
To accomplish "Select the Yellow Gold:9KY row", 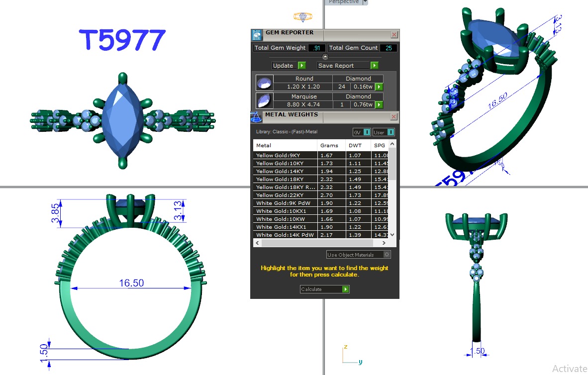I will pyautogui.click(x=321, y=155).
